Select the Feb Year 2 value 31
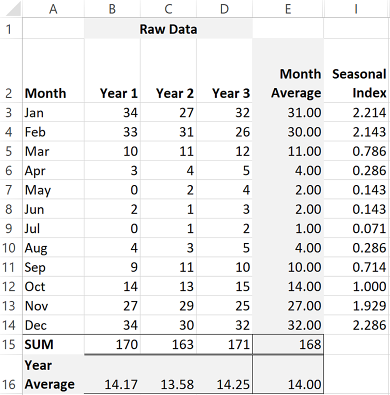This screenshot has width=390, height=395. coord(169,132)
